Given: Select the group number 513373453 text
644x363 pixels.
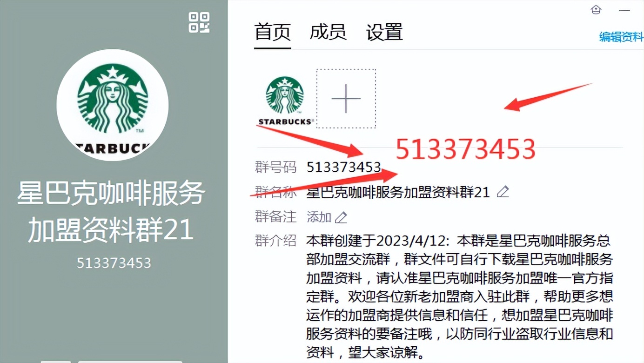Looking at the screenshot, I should (344, 167).
